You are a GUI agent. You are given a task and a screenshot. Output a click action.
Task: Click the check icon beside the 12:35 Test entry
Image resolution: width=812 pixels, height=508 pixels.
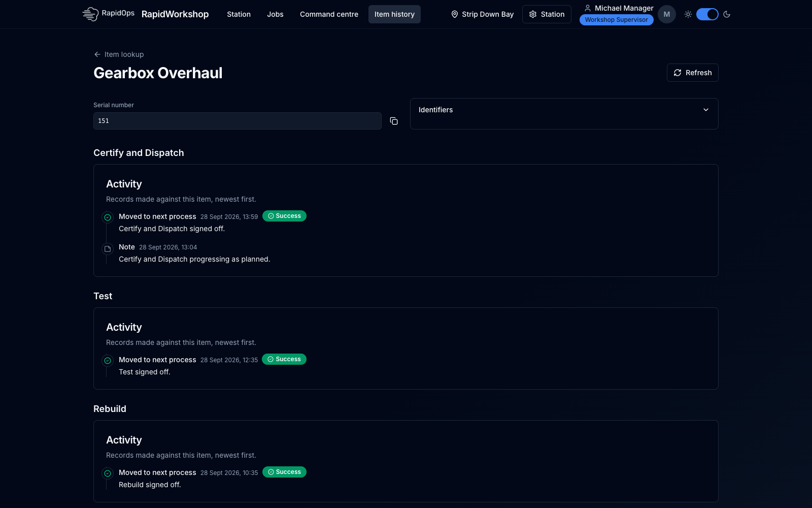pyautogui.click(x=108, y=361)
